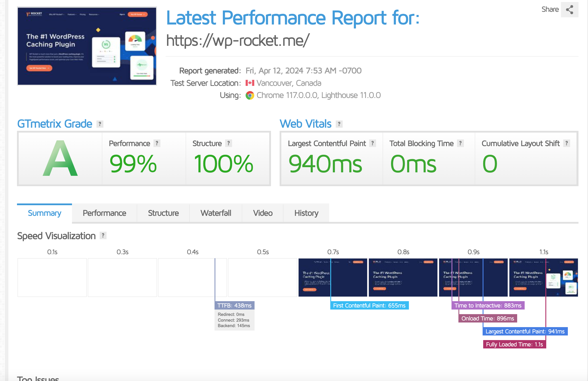Click the Vancouver, Canada server location text
The width and height of the screenshot is (588, 381).
click(x=289, y=83)
